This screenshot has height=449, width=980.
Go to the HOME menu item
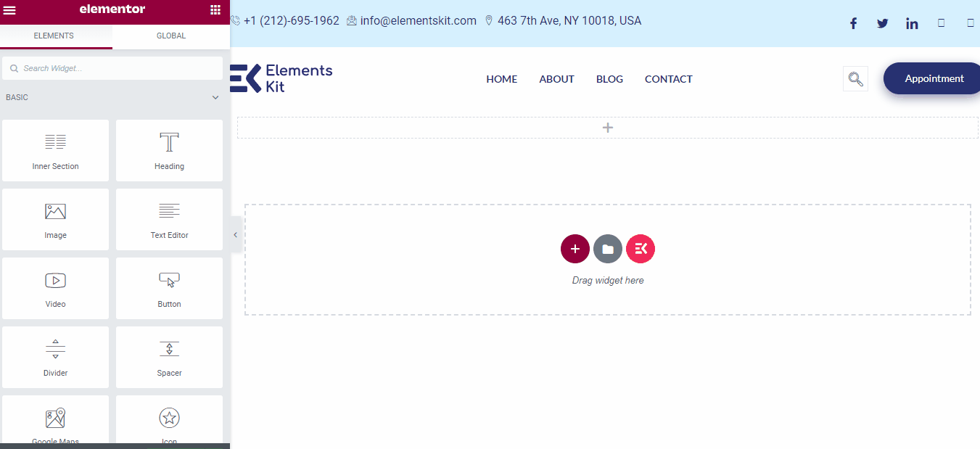(x=502, y=79)
